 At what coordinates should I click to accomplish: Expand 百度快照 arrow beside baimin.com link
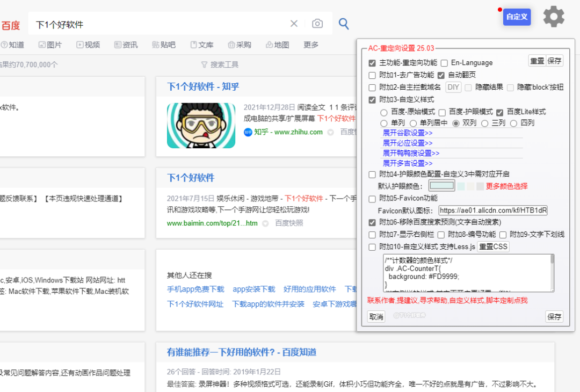265,223
